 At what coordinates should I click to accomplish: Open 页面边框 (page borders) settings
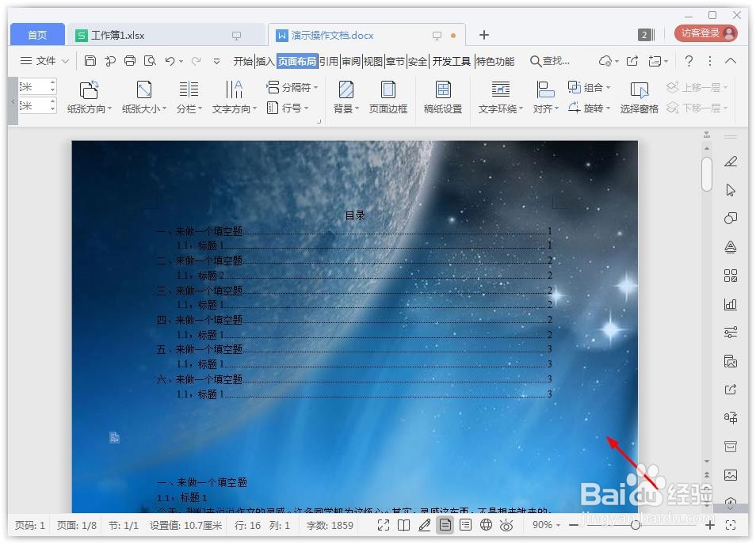coord(388,97)
